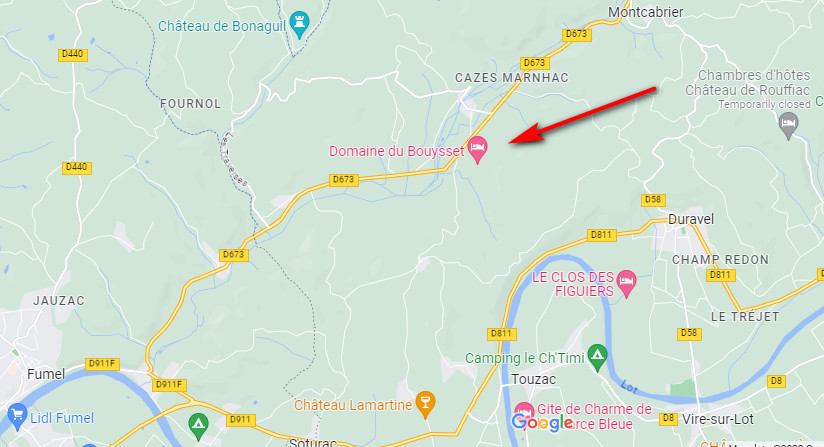Select the Fumel town label
The image size is (824, 447).
tap(46, 374)
